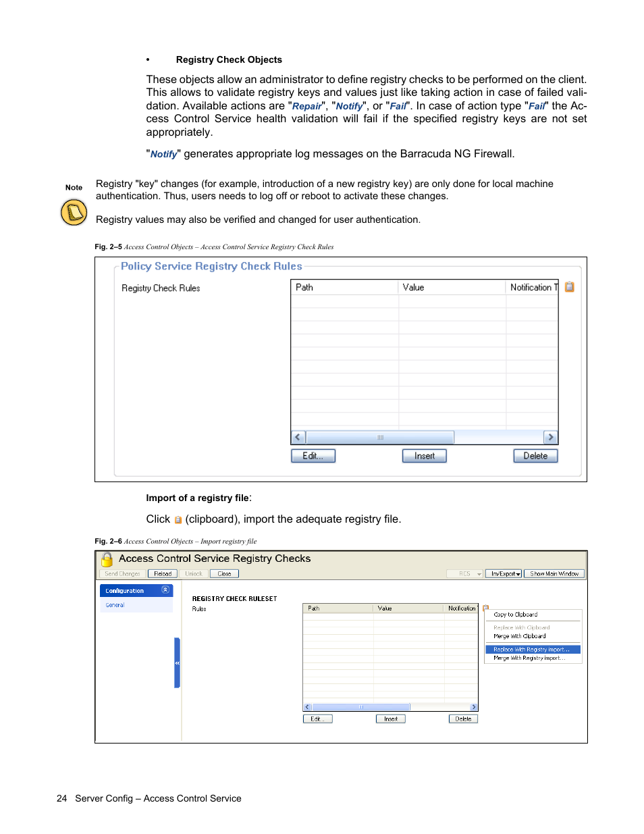Viewport: 644px width, 834px height.
Task: Click the Send Changes button
Action: coord(122,574)
